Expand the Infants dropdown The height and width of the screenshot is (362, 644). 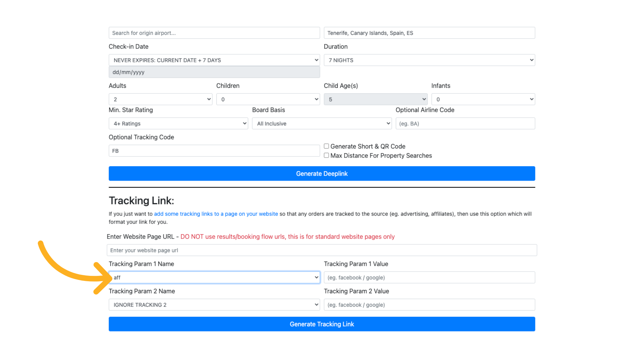[483, 99]
